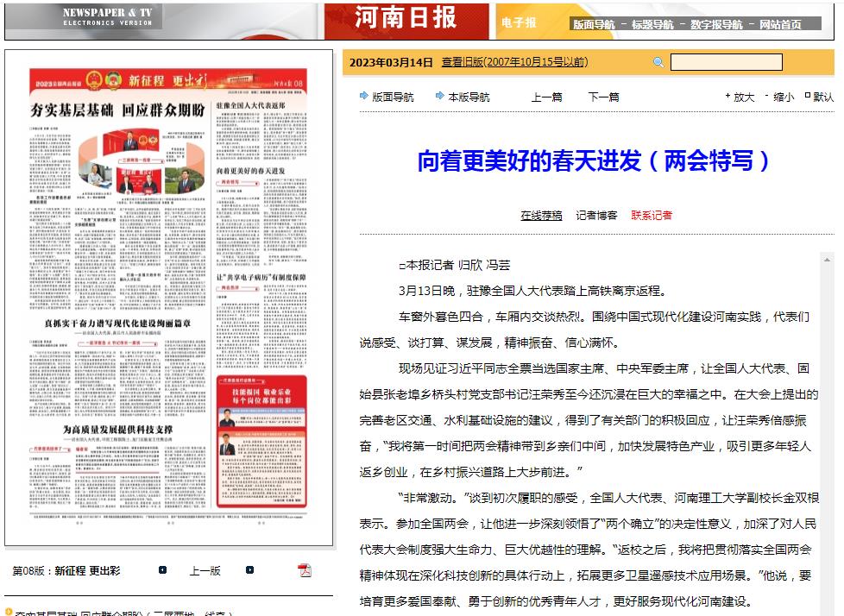Screen dimensions: 844x616
Task: Click the byline 本报记者 归欣 冯芸
Action: click(455, 265)
